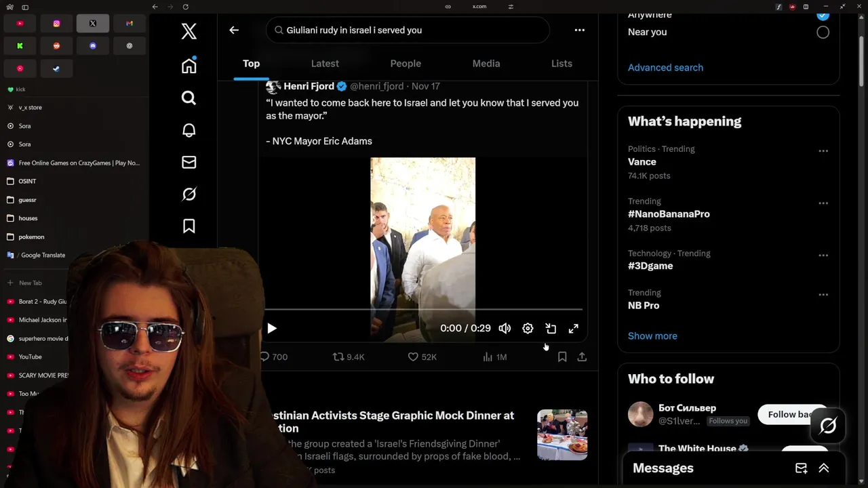Play the Eric Adams video
Screen dimensions: 868x488
tap(271, 328)
